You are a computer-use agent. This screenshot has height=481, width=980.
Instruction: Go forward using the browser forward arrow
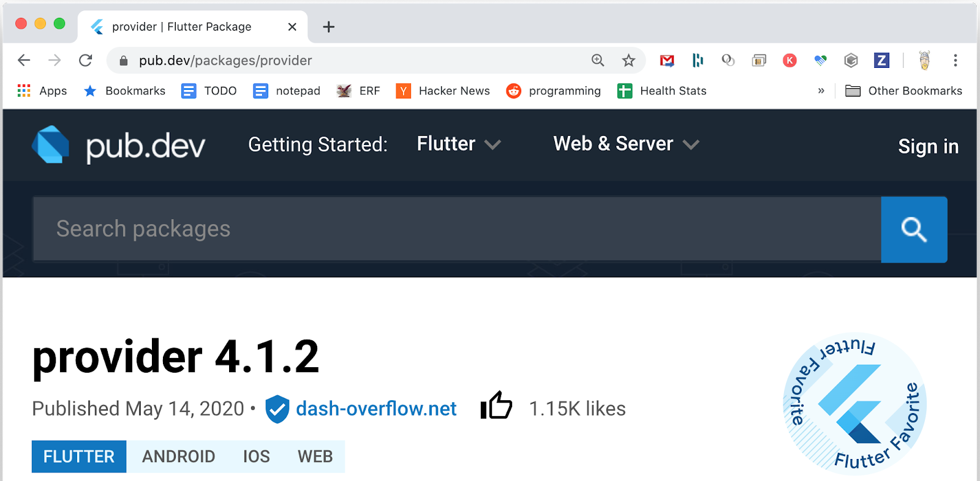coord(55,60)
